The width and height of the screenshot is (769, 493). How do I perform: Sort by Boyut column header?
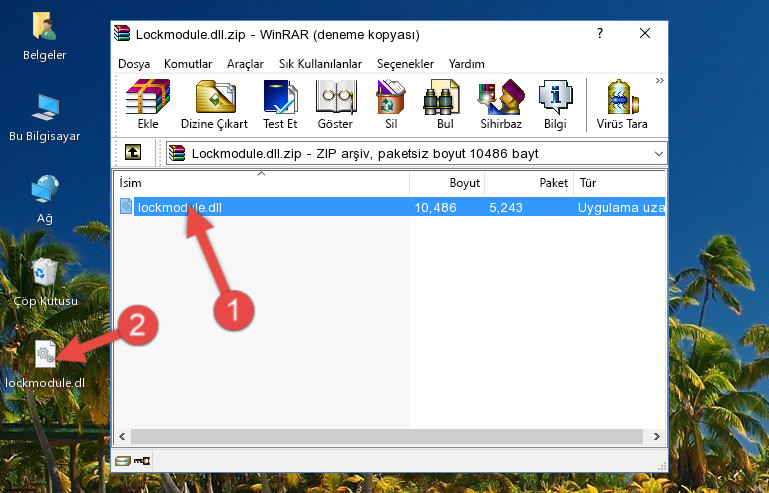(x=447, y=183)
